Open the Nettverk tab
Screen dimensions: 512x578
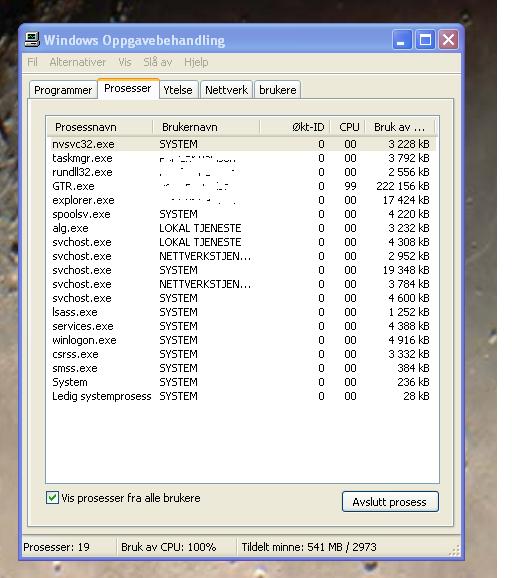[226, 90]
